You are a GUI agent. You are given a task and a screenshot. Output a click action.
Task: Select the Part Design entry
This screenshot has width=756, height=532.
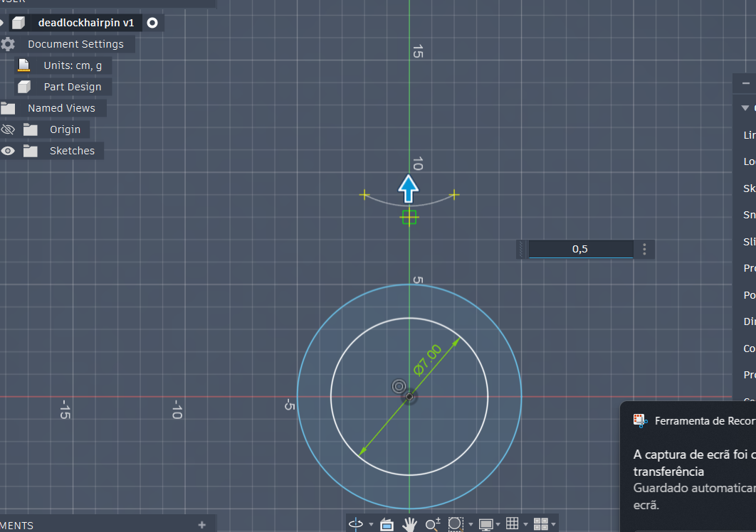73,87
